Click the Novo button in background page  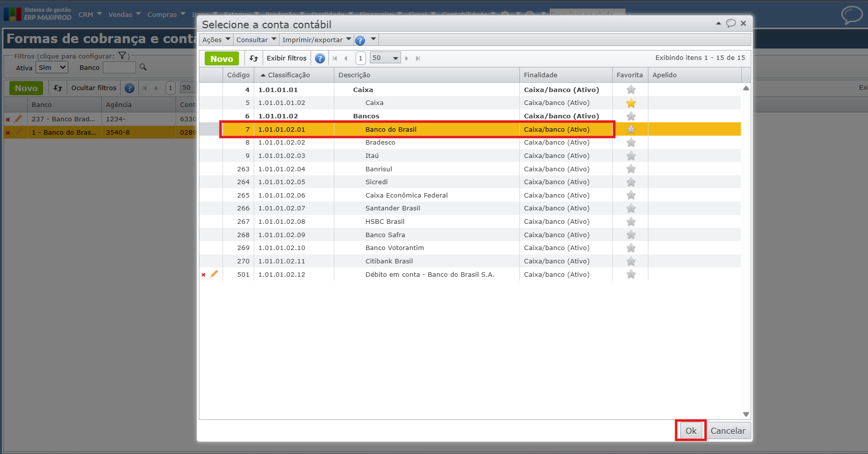[x=26, y=88]
